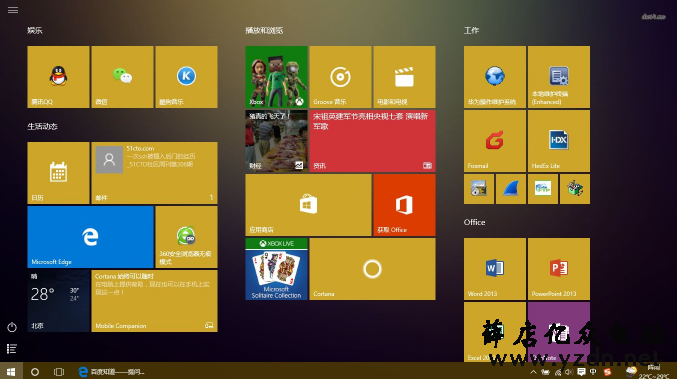Open the Wireshark shark fin tile
Screen dimensions: 677x379
pyautogui.click(x=511, y=189)
